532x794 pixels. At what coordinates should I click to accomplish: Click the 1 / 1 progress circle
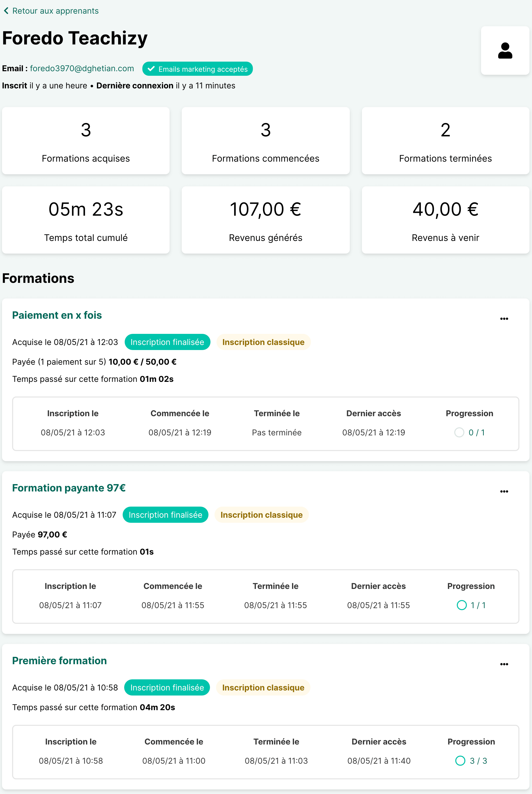click(461, 605)
